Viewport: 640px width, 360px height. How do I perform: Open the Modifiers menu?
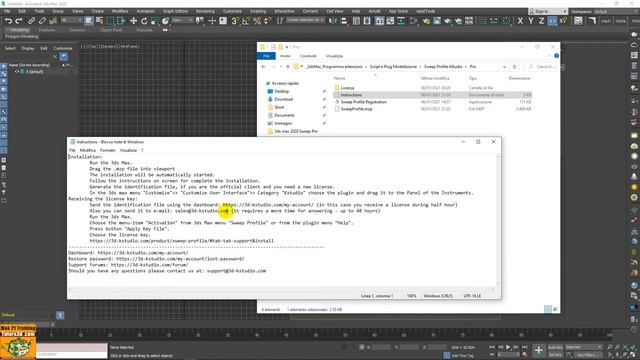(x=120, y=11)
